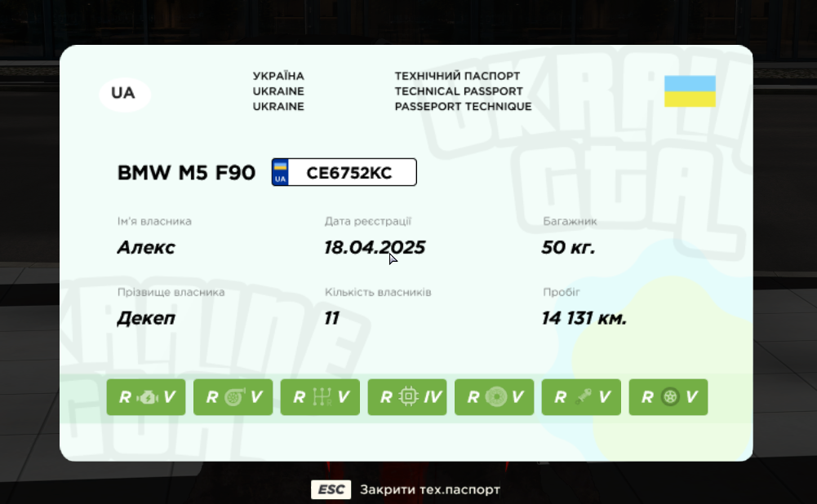Screen dimensions: 817x504
Task: Click the wheel upgrade badge
Action: 668,397
